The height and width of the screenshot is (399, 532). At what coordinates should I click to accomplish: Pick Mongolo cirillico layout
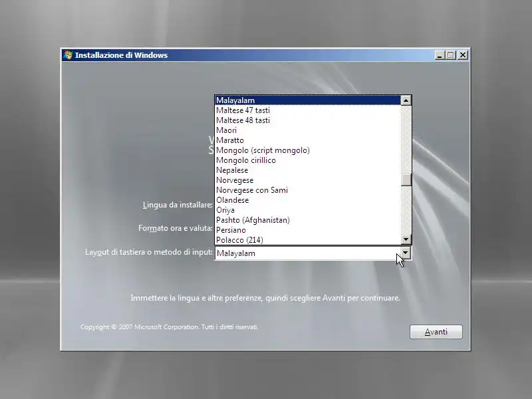coord(308,160)
